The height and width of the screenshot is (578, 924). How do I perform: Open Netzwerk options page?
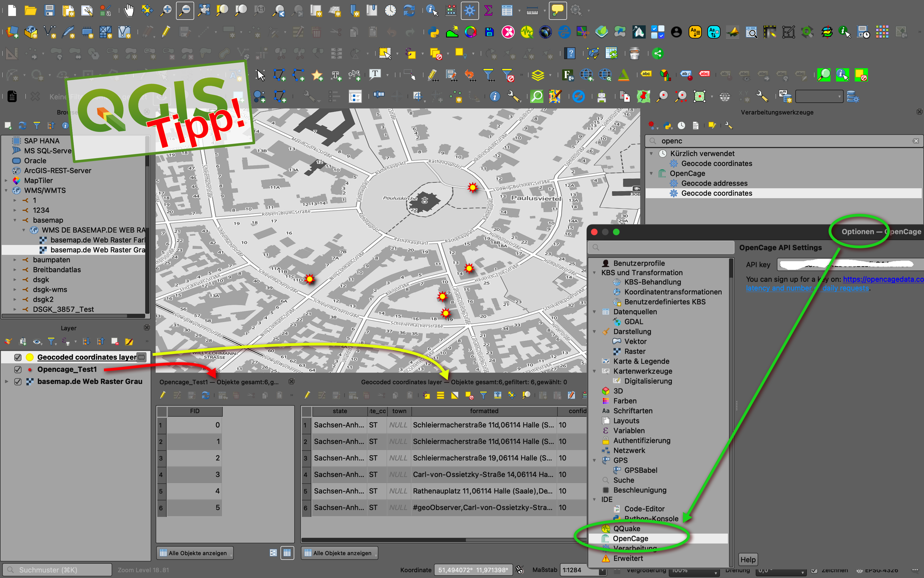(629, 450)
